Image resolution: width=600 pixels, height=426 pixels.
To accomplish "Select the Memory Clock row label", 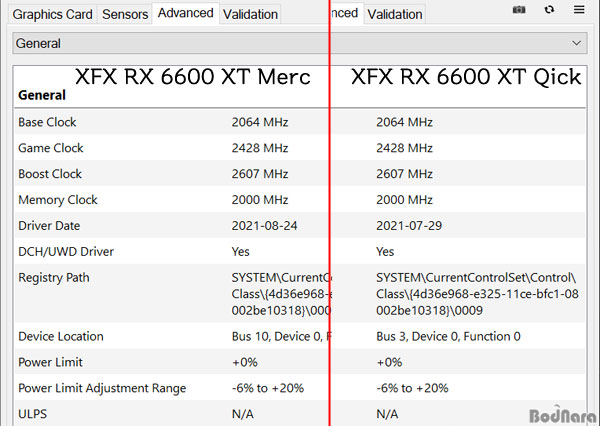I will click(x=58, y=200).
